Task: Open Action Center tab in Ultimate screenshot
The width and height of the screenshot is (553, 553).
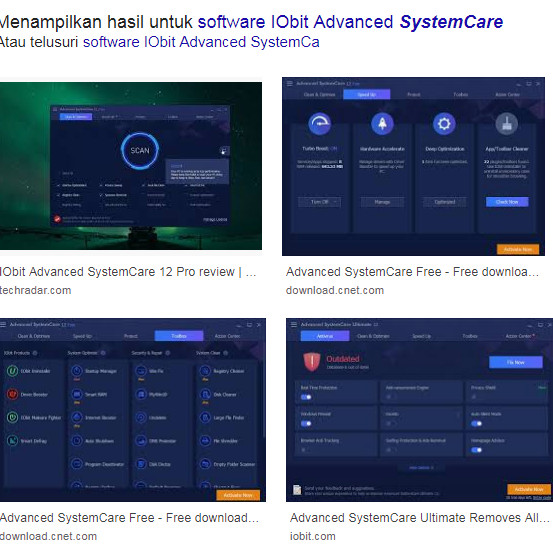Action: (519, 336)
